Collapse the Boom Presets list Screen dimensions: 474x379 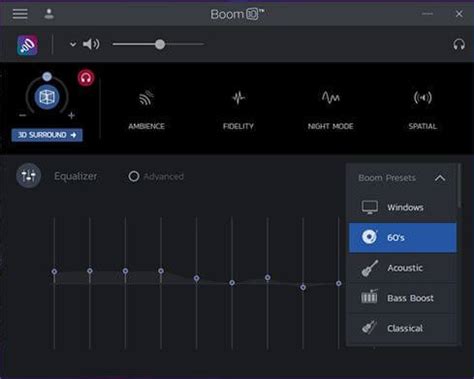coord(440,178)
